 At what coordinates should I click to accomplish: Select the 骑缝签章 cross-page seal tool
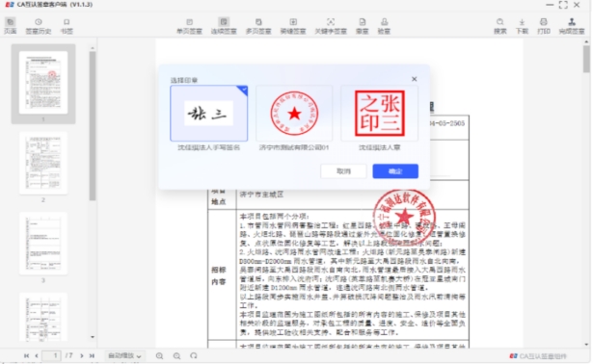pyautogui.click(x=293, y=26)
